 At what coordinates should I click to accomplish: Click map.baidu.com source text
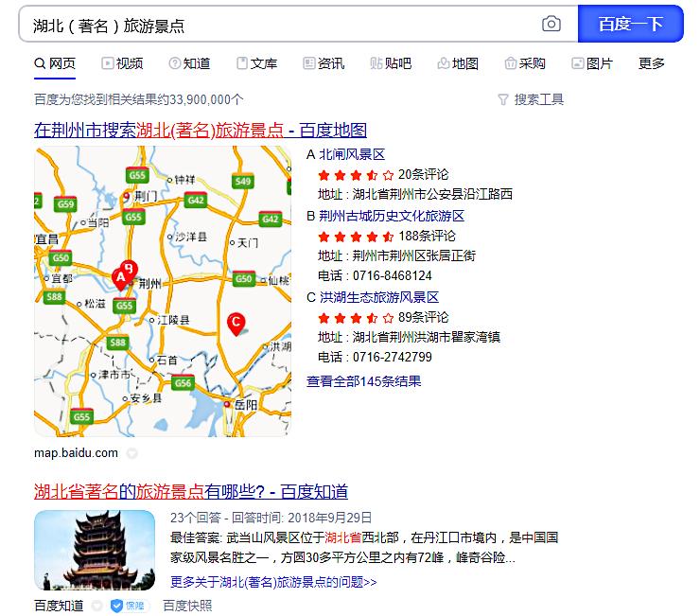point(76,453)
